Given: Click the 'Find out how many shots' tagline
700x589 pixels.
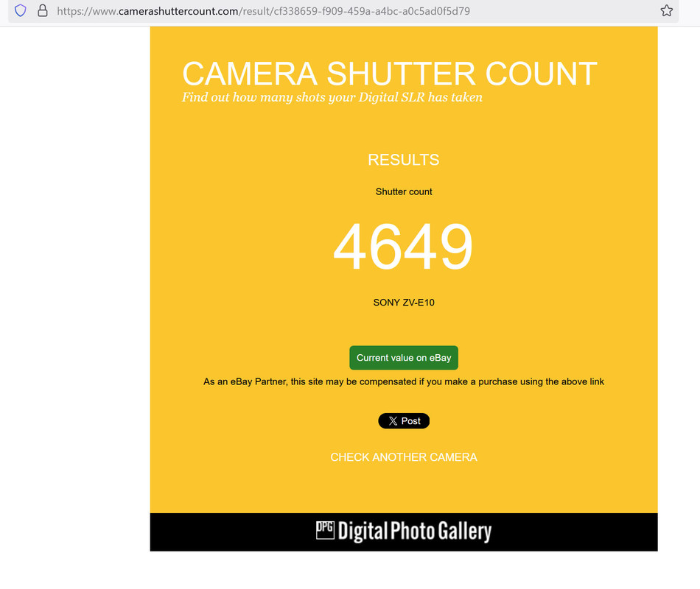Looking at the screenshot, I should 332,97.
